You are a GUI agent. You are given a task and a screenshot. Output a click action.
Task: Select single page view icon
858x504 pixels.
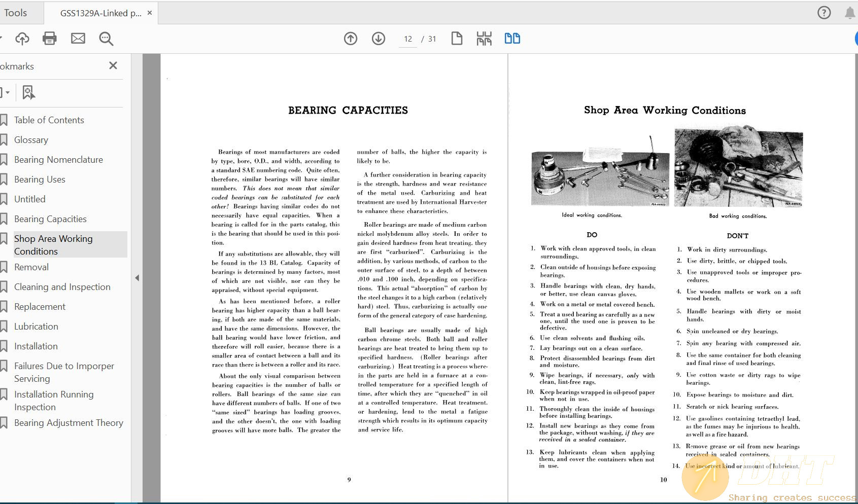pos(457,39)
